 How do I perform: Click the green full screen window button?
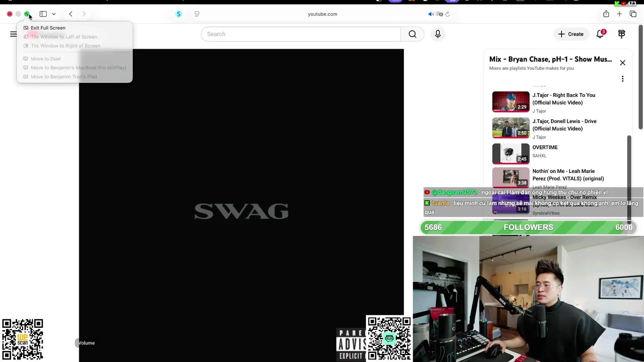click(27, 14)
